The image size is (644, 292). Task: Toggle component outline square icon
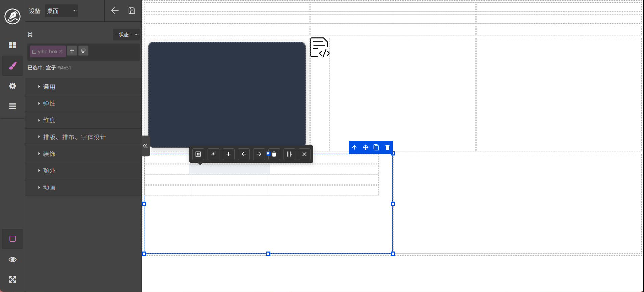click(12, 239)
